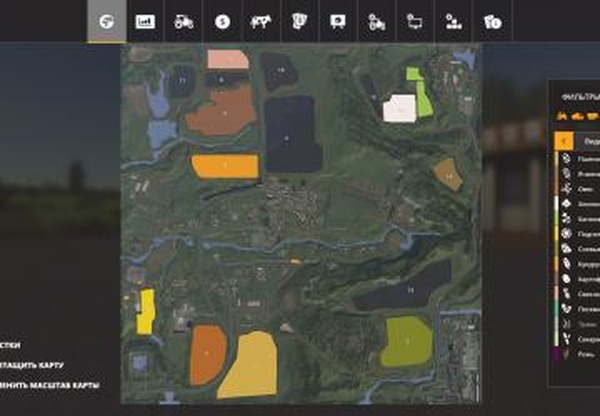Open the last top tab with coin cards
The image size is (600, 416).
click(492, 21)
